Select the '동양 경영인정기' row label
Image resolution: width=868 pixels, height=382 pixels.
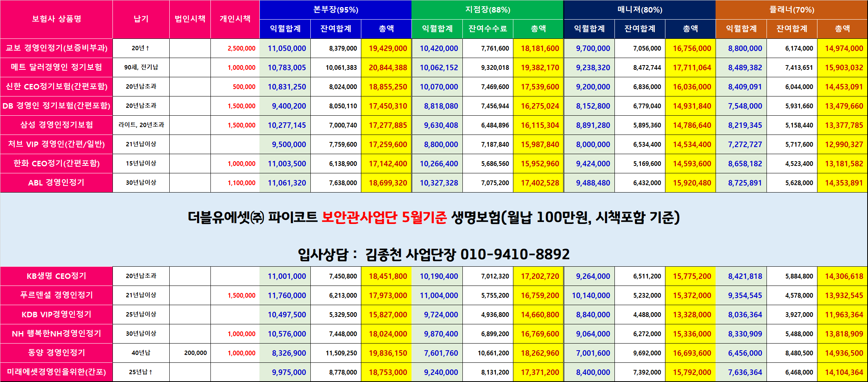point(56,353)
